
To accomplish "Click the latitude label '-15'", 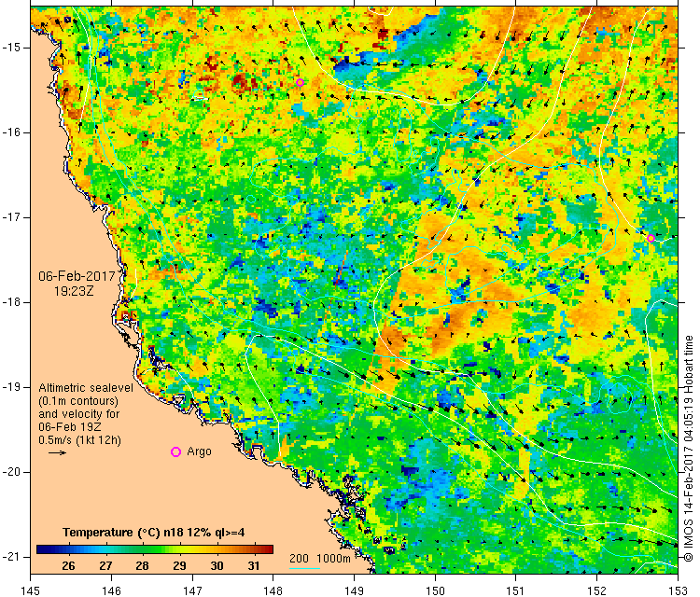I will (10, 48).
